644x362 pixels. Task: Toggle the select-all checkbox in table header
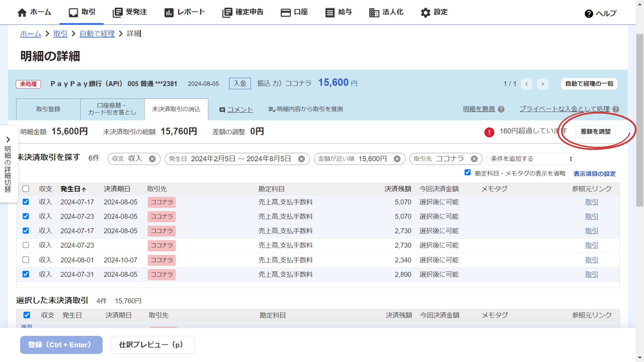26,189
